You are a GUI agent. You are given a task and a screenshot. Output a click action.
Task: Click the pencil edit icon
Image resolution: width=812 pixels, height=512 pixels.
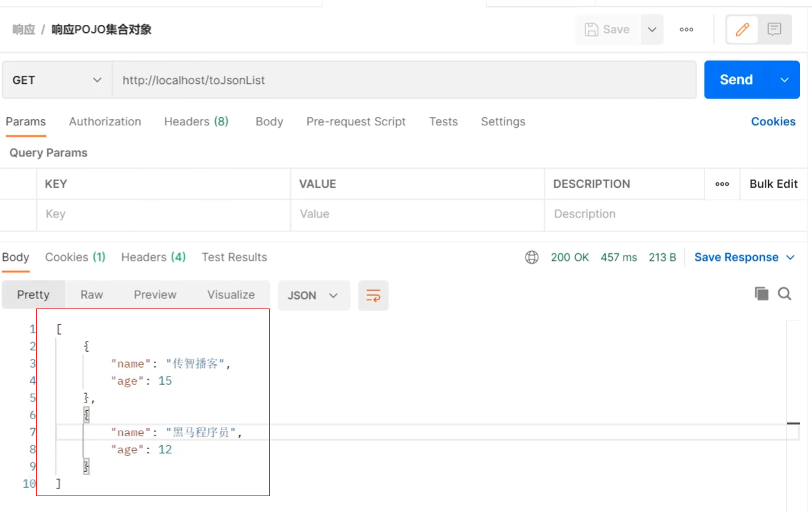[742, 29]
